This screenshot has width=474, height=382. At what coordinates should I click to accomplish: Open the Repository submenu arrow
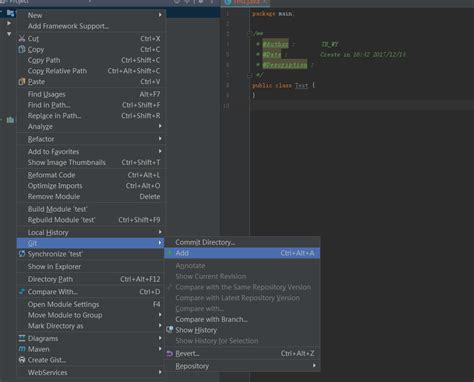314,366
